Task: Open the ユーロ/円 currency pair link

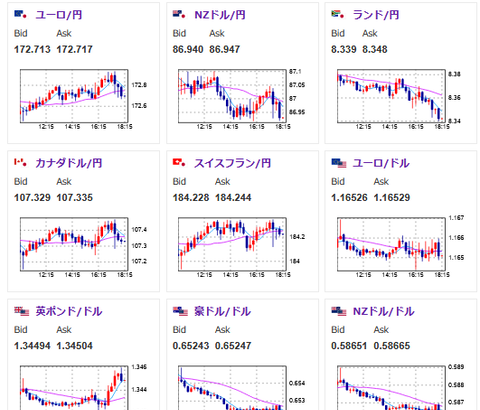Action: pyautogui.click(x=59, y=15)
